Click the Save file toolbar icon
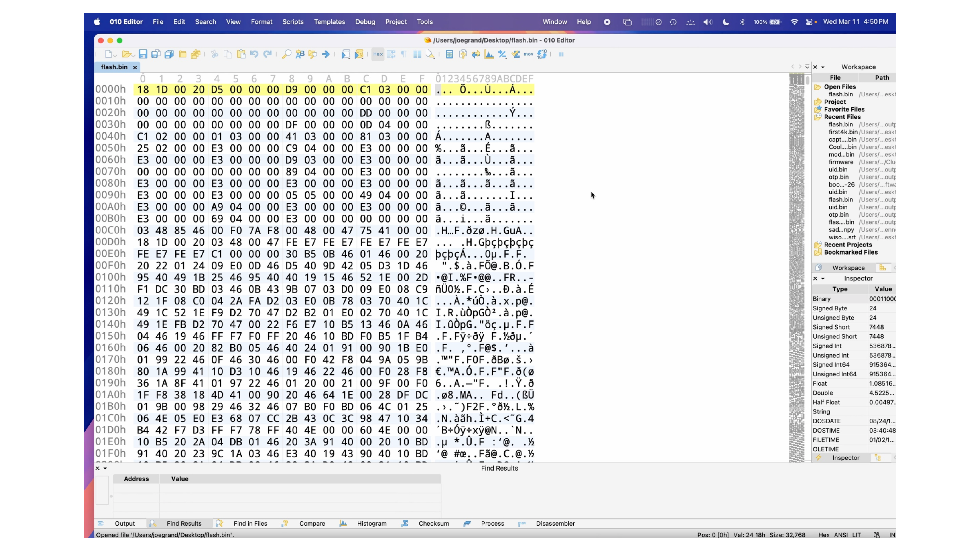Image resolution: width=980 pixels, height=551 pixels. (x=143, y=54)
